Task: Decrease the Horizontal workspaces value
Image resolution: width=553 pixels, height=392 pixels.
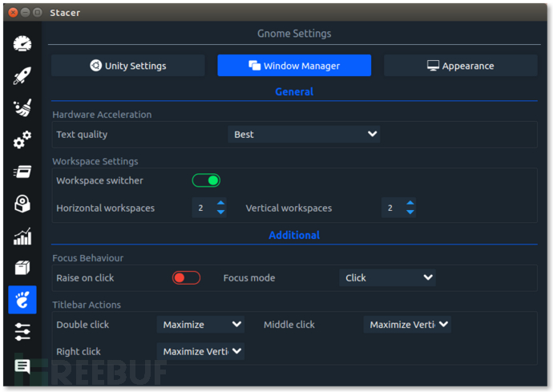Action: [220, 212]
